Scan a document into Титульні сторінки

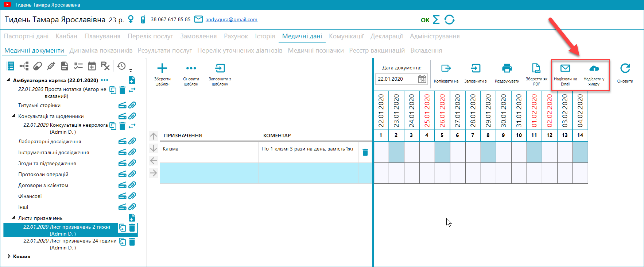123,105
